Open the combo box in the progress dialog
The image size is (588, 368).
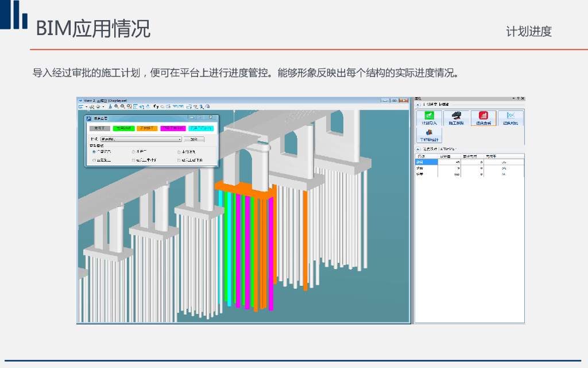[x=141, y=139]
